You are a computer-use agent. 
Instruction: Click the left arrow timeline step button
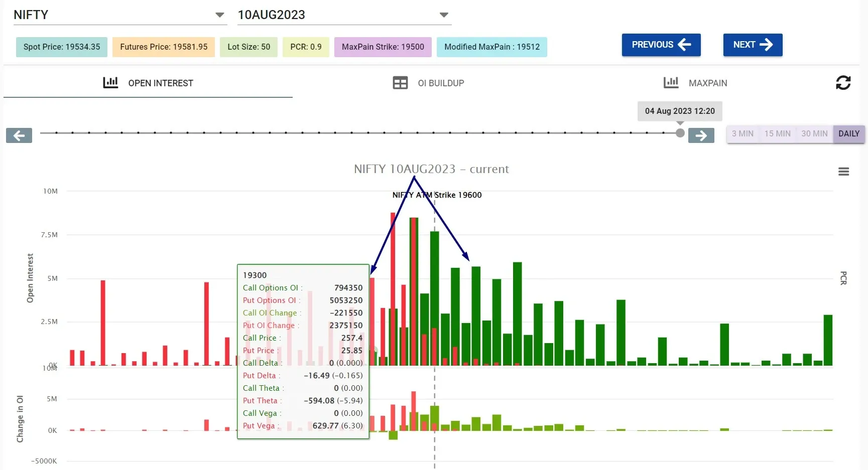(19, 135)
